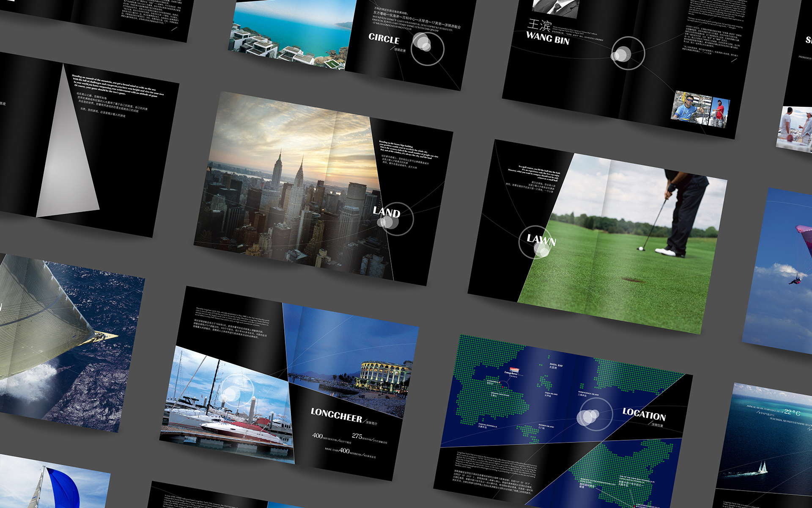This screenshot has height=508, width=812.
Task: Click the Chinese name 王滨 above WANG BIN
Action: pyautogui.click(x=539, y=25)
